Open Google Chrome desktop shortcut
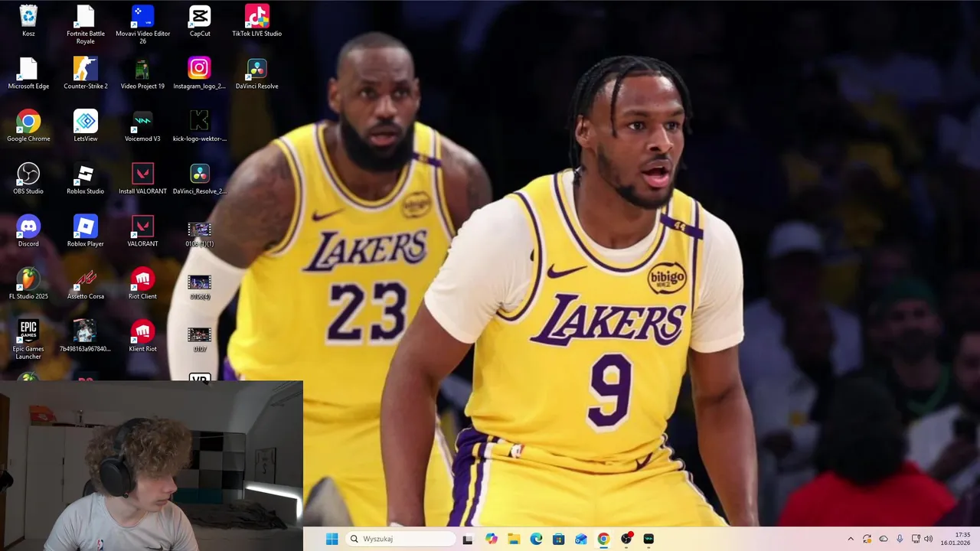This screenshot has height=551, width=980. point(28,126)
